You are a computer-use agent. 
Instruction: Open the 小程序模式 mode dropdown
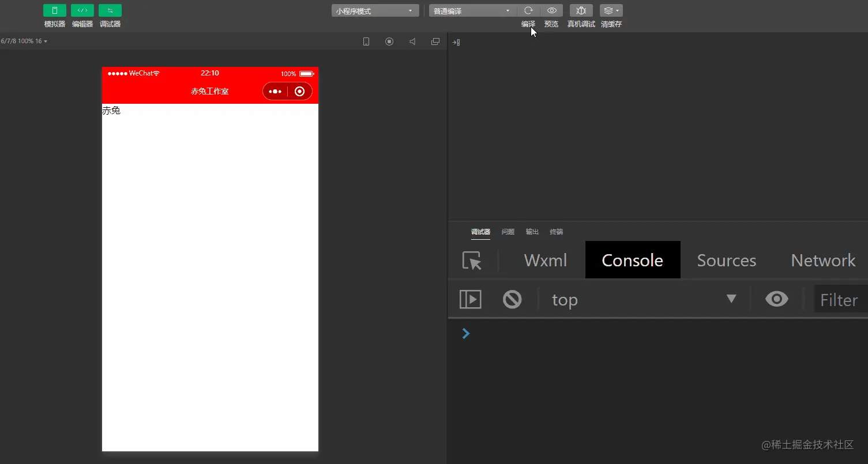(375, 10)
